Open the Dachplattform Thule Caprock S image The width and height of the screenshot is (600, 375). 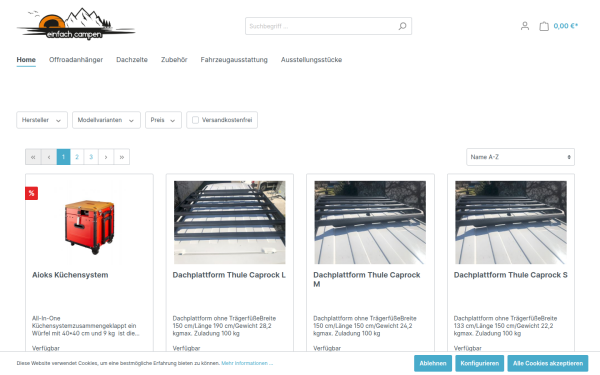pos(511,222)
